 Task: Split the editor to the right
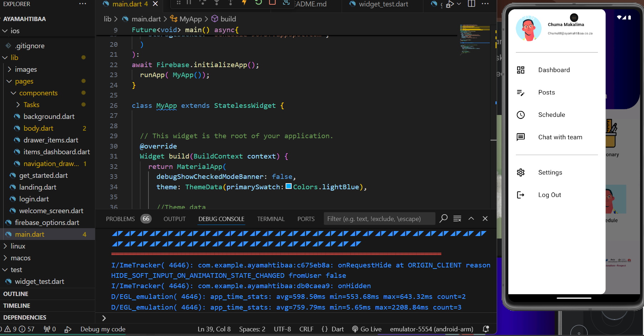click(472, 4)
